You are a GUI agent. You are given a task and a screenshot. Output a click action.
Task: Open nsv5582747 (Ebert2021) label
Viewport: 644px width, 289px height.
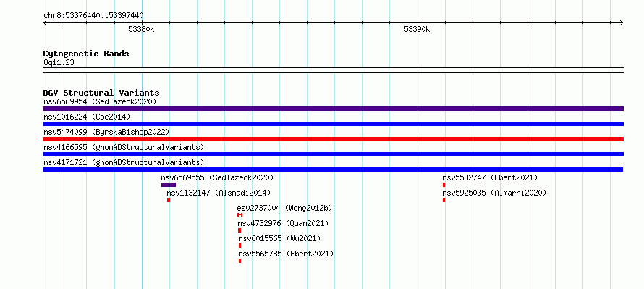pyautogui.click(x=490, y=177)
